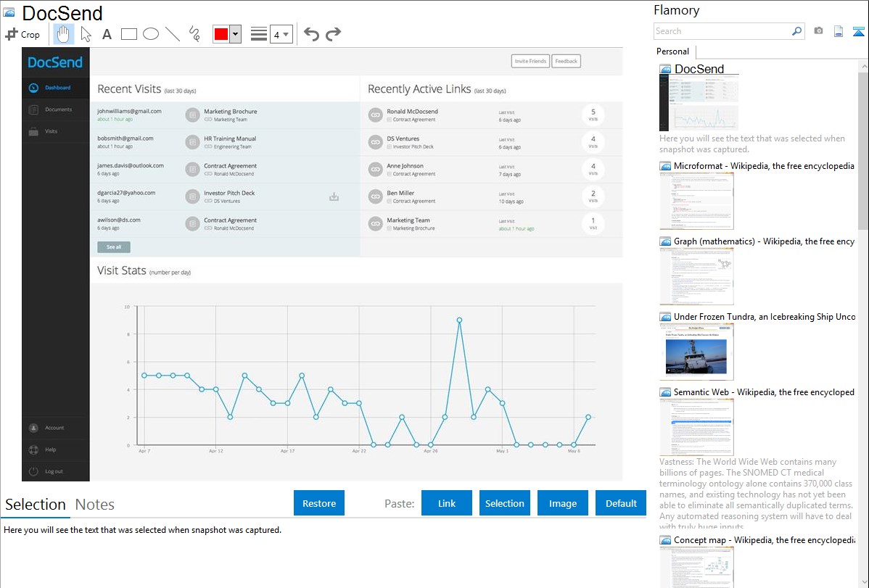Select the line drawing tool
The width and height of the screenshot is (869, 588).
173,34
